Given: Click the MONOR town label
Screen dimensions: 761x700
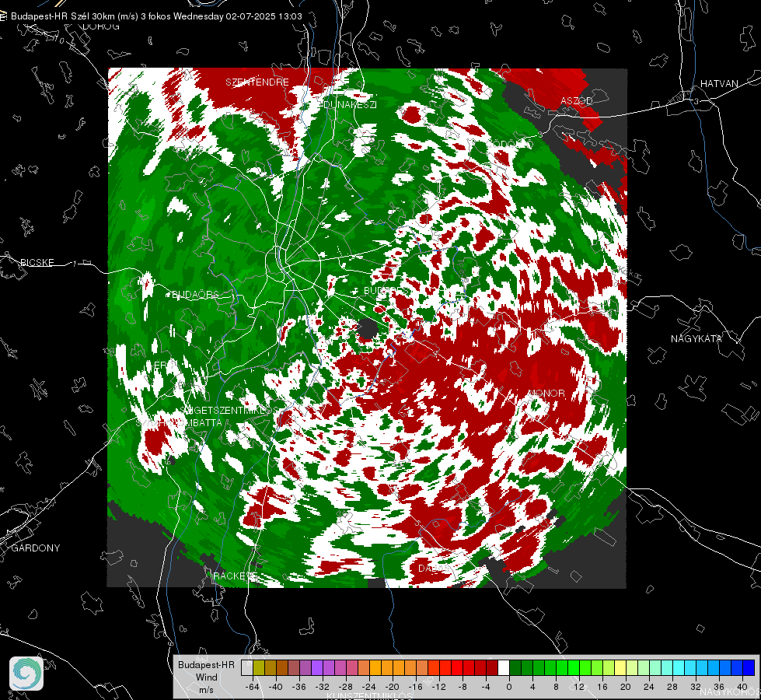Looking at the screenshot, I should (x=546, y=393).
